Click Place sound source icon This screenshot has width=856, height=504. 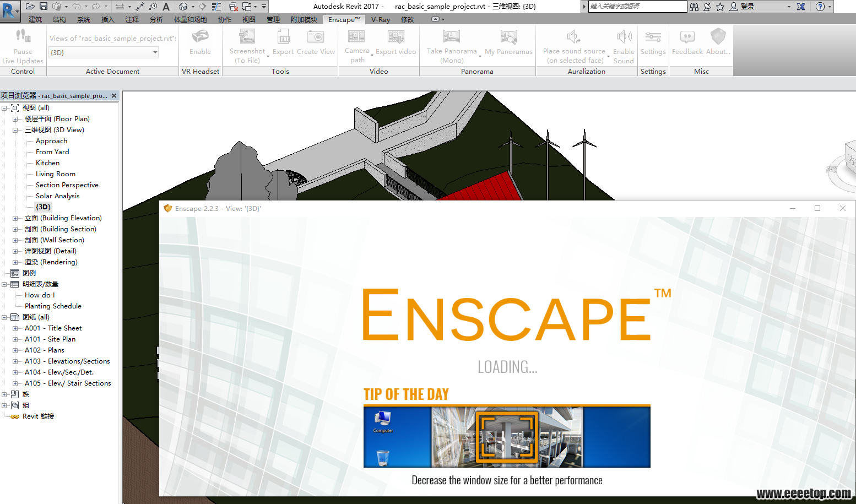573,37
